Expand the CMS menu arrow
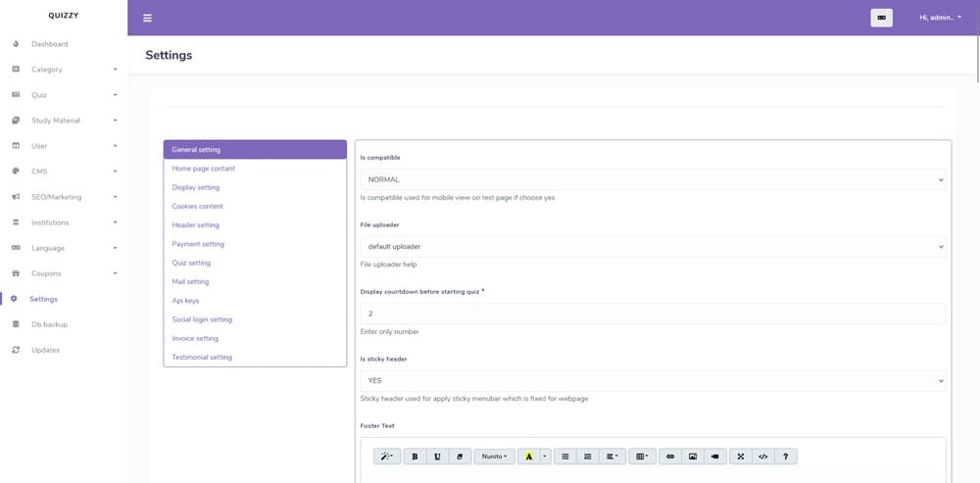Screen dimensions: 980x483 tap(115, 171)
